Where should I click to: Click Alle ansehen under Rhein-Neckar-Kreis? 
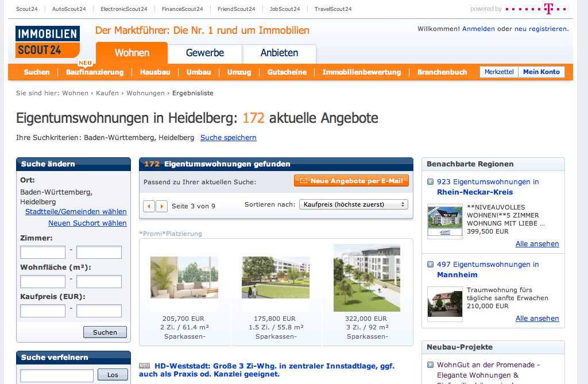coord(537,244)
